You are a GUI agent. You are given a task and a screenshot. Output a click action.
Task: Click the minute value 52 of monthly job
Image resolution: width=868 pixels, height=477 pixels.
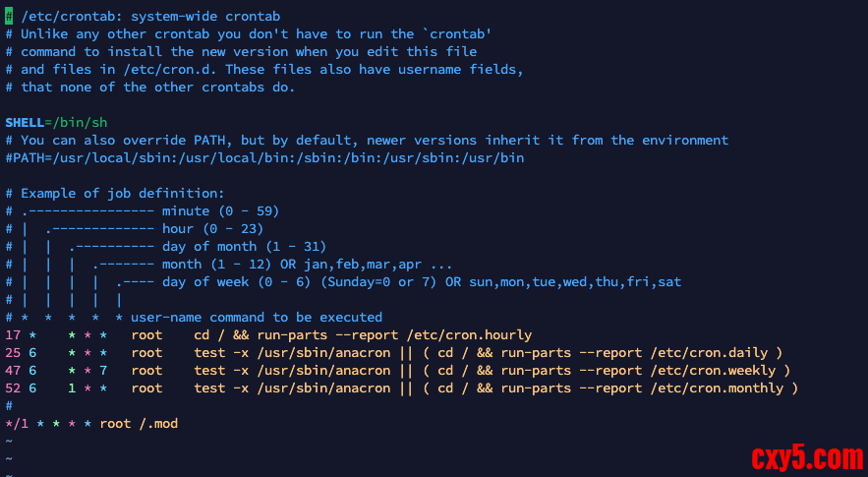click(13, 388)
